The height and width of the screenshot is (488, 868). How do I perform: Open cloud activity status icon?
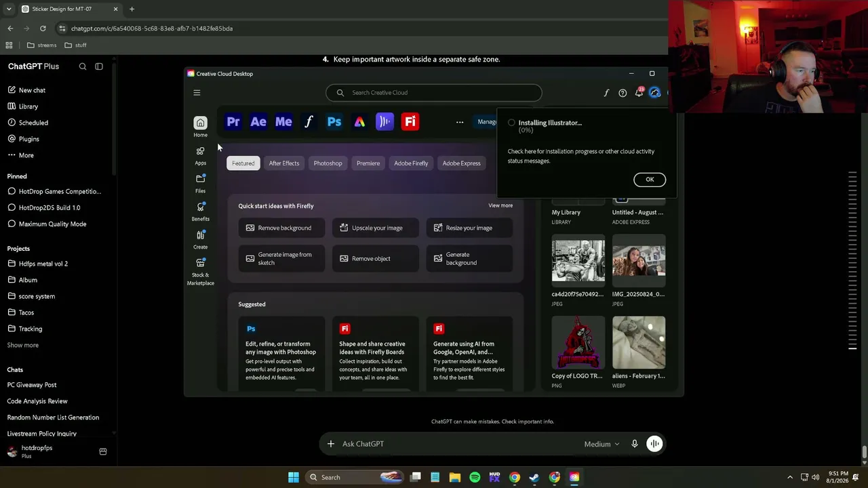(x=654, y=93)
